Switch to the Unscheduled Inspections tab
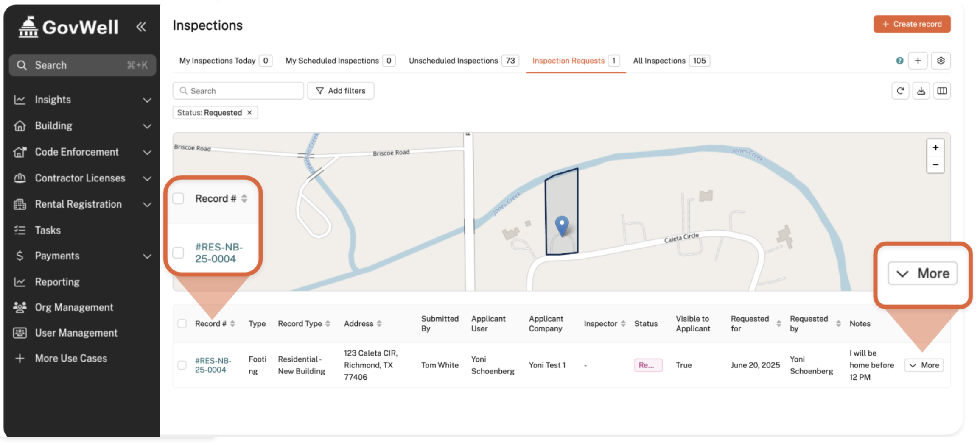Screen dimensions: 980x445 pyautogui.click(x=453, y=61)
